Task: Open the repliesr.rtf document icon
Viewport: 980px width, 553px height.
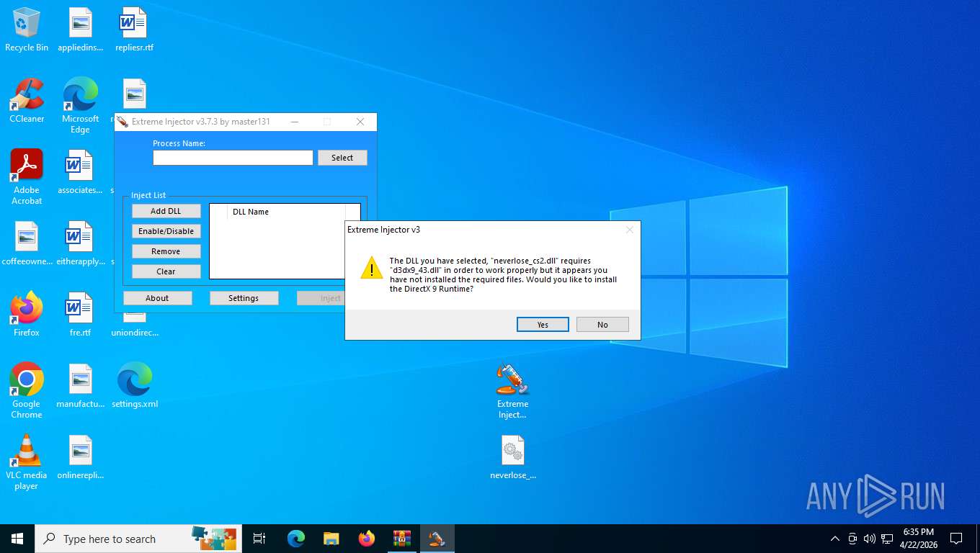Action: tap(134, 30)
